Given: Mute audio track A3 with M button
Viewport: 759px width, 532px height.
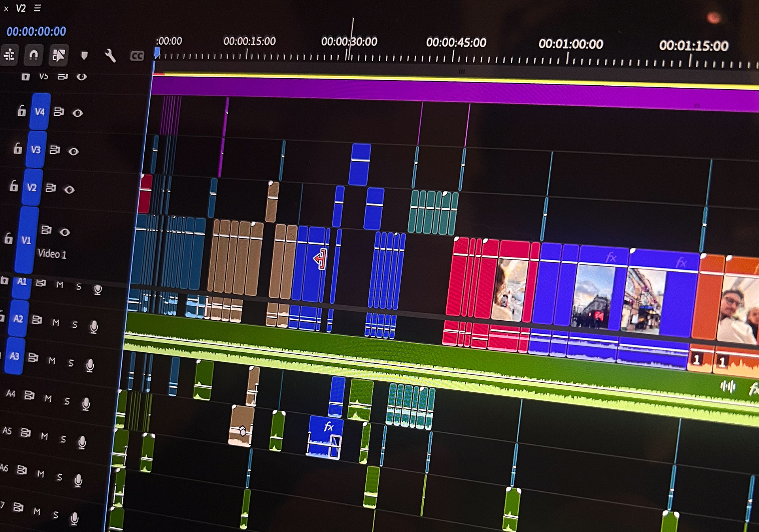Looking at the screenshot, I should click(52, 361).
